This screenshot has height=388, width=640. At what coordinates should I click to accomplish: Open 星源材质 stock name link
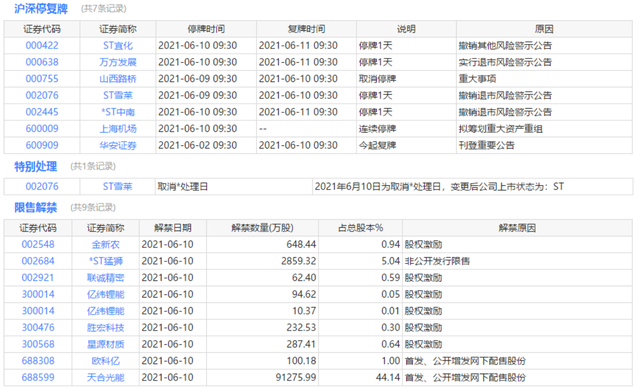(x=106, y=344)
